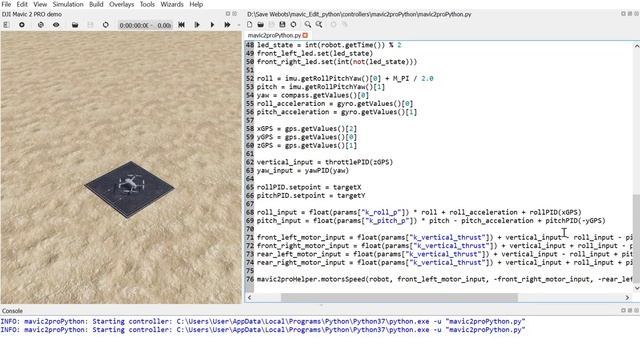Open find and replace in editor
The width and height of the screenshot is (640, 360).
pos(319,24)
